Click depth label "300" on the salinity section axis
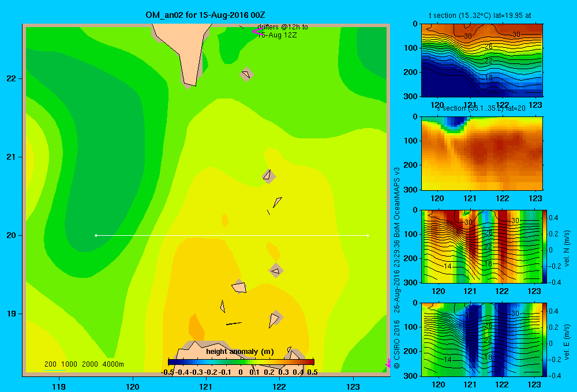The width and height of the screenshot is (577, 392). (410, 190)
